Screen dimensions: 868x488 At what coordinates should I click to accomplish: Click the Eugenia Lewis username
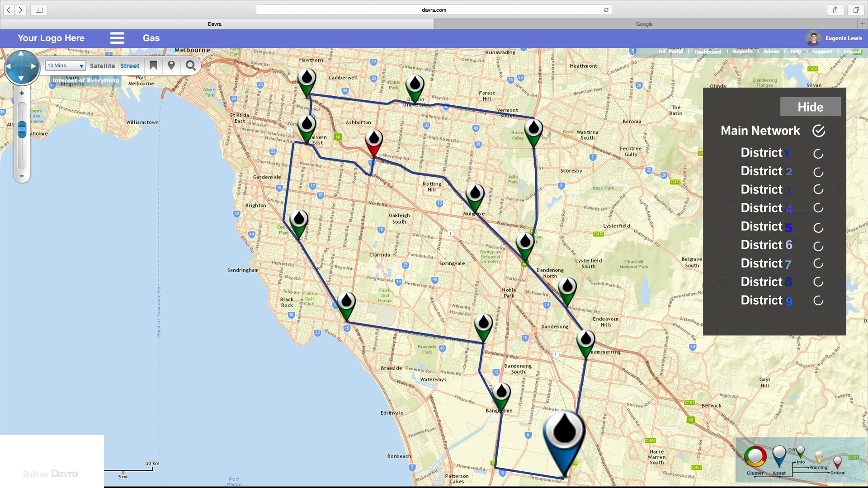pos(844,38)
